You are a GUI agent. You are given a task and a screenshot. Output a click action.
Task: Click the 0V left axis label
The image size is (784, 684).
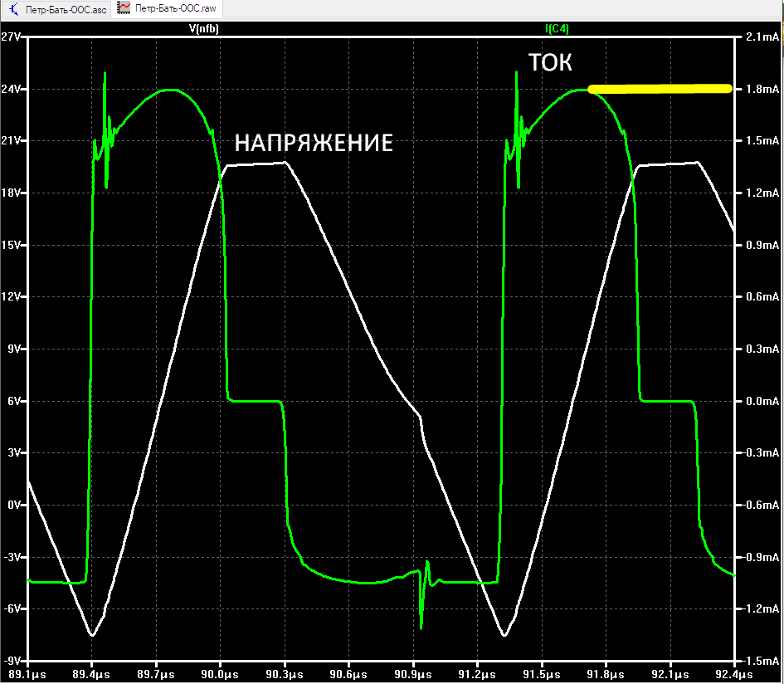(x=13, y=505)
